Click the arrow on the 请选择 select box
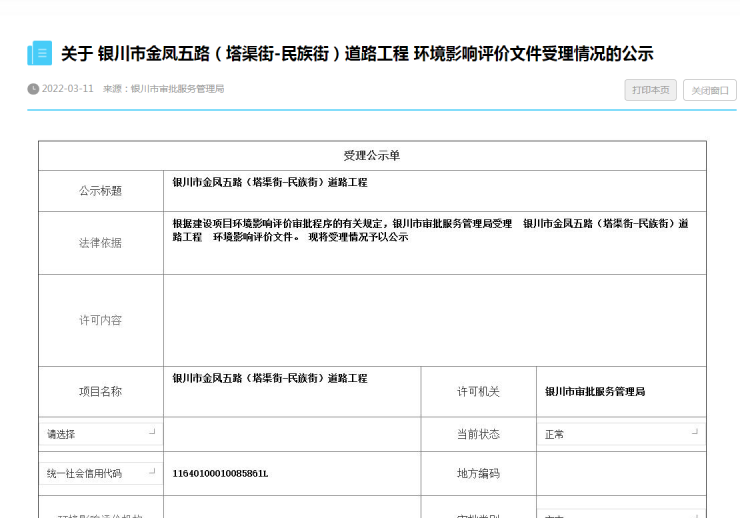Viewport: 740px width, 518px height. [152, 432]
